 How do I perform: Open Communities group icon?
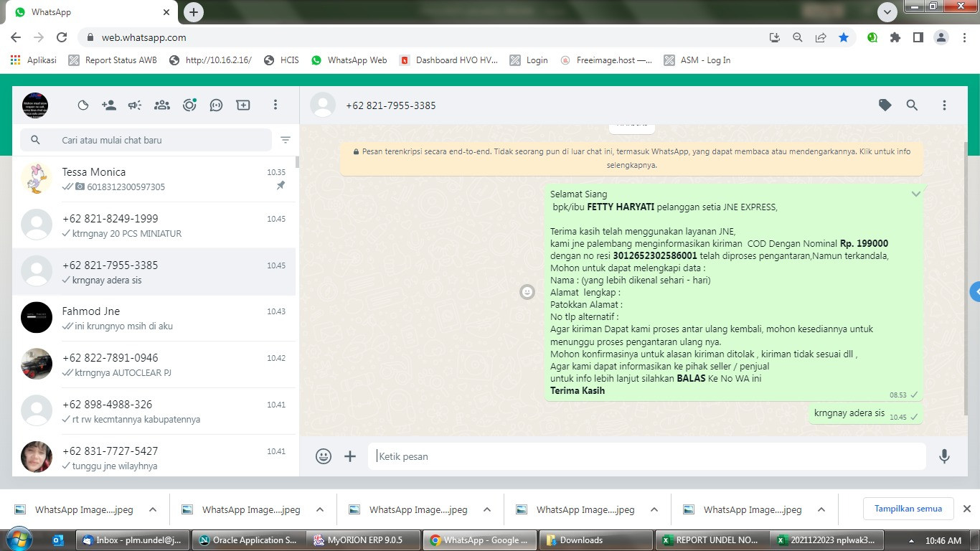click(162, 105)
